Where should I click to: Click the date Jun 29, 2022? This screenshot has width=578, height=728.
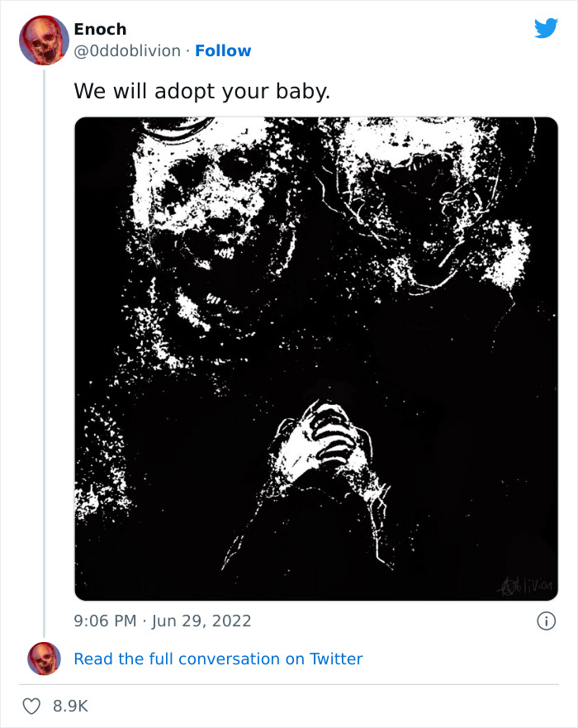(x=201, y=621)
